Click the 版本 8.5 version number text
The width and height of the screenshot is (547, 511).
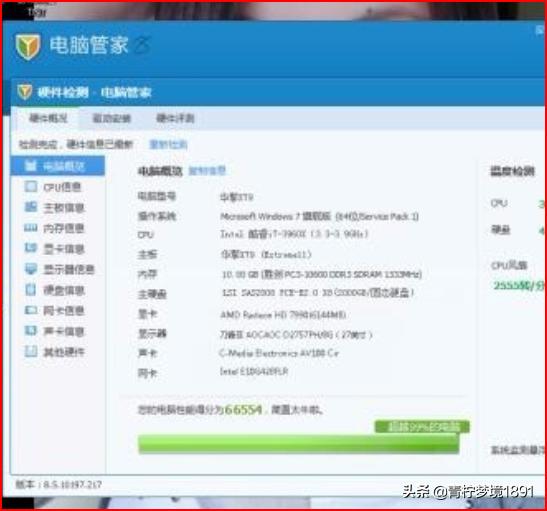(58, 484)
